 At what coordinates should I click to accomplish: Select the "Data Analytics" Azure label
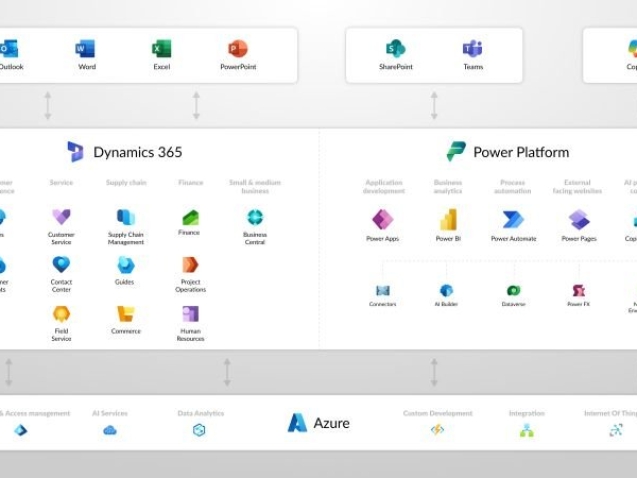click(201, 413)
